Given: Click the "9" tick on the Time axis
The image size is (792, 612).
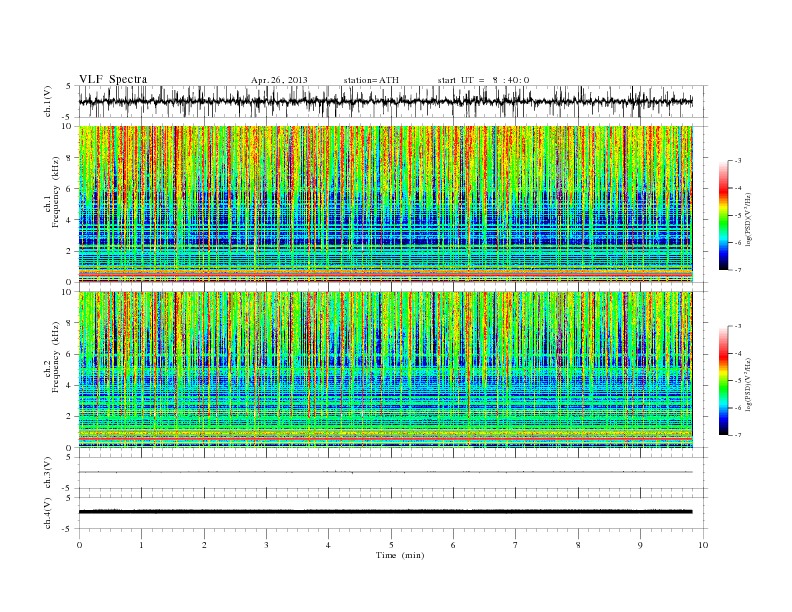Looking at the screenshot, I should coord(640,545).
